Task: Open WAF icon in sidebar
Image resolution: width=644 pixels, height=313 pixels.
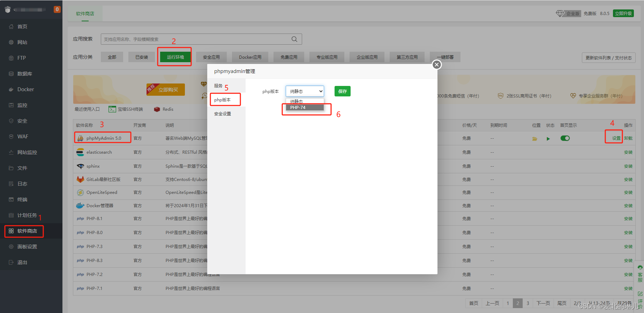Action: click(11, 137)
